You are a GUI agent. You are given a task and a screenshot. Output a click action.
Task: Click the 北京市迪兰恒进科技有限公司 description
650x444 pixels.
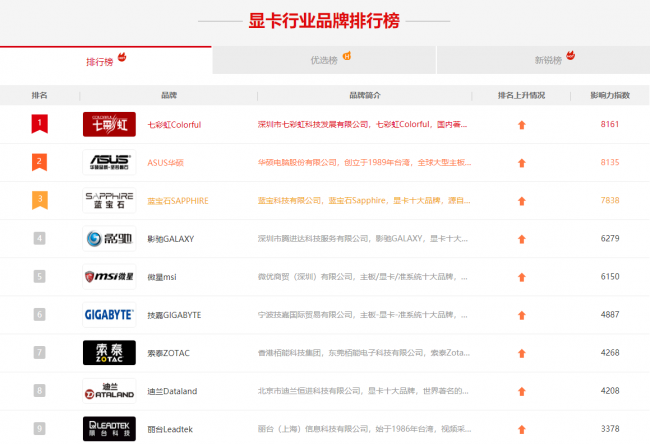pyautogui.click(x=363, y=391)
